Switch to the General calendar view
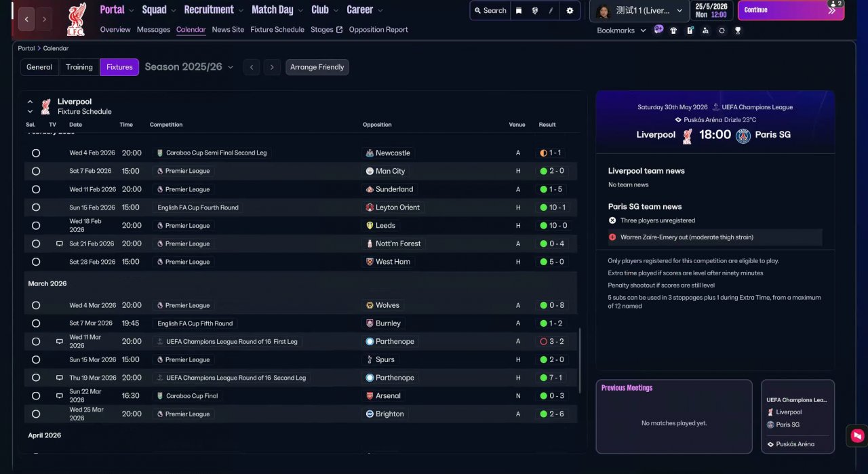This screenshot has width=868, height=474. [x=39, y=67]
